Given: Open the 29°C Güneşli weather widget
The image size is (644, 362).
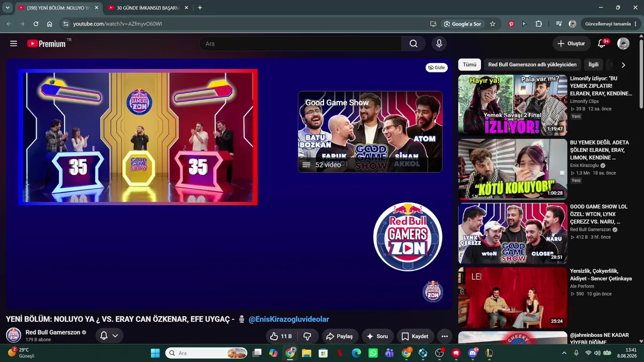Looking at the screenshot, I should pos(21,353).
